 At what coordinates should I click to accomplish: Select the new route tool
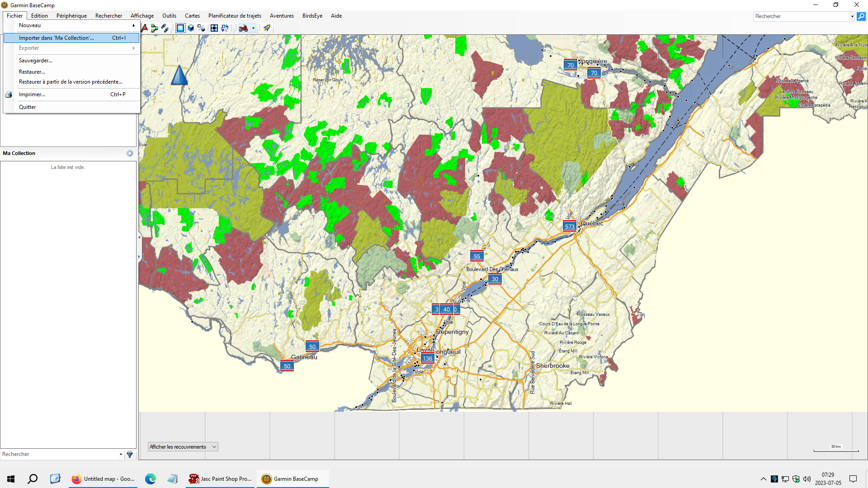[155, 28]
